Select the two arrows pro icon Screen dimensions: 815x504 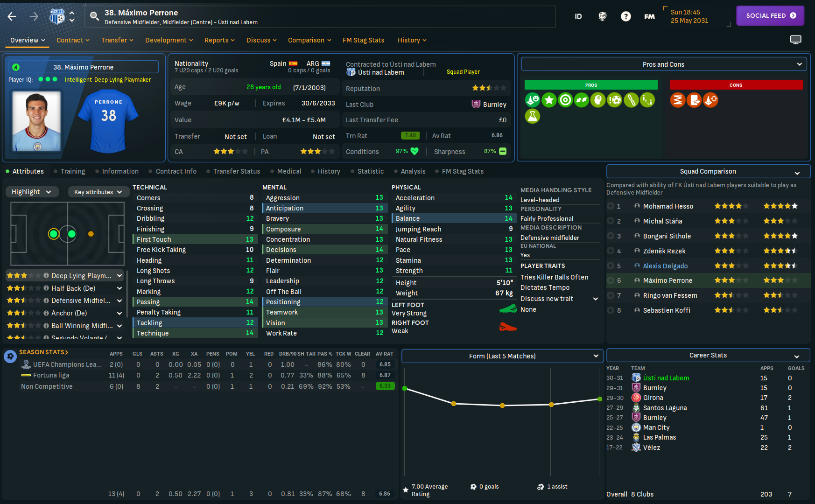click(x=582, y=100)
